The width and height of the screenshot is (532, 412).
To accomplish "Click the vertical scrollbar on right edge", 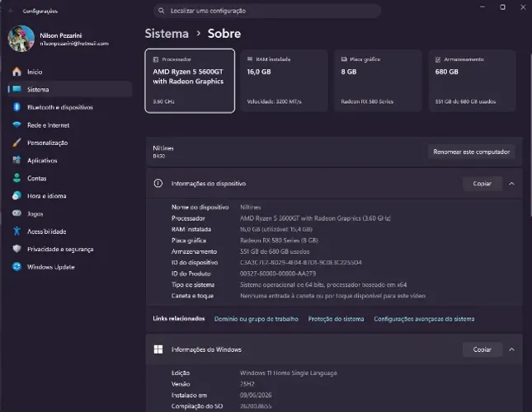I will pyautogui.click(x=530, y=135).
